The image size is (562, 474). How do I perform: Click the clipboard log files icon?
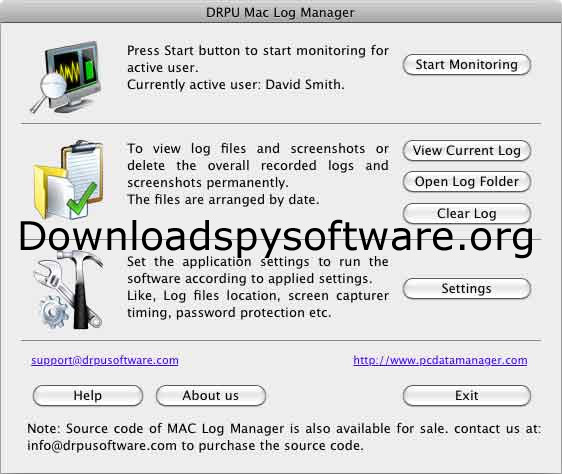pos(68,179)
